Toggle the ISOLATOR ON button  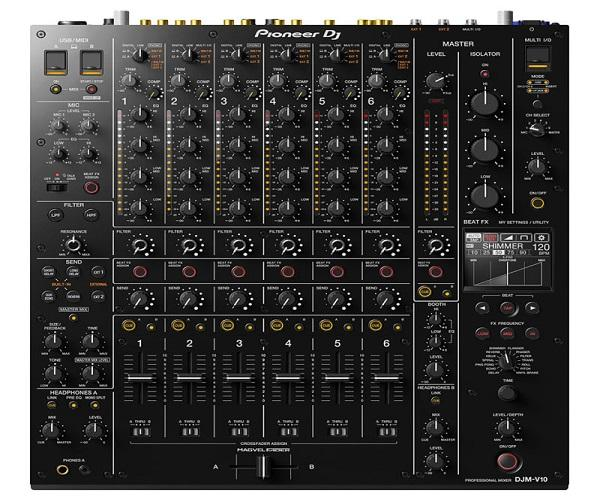[x=485, y=73]
